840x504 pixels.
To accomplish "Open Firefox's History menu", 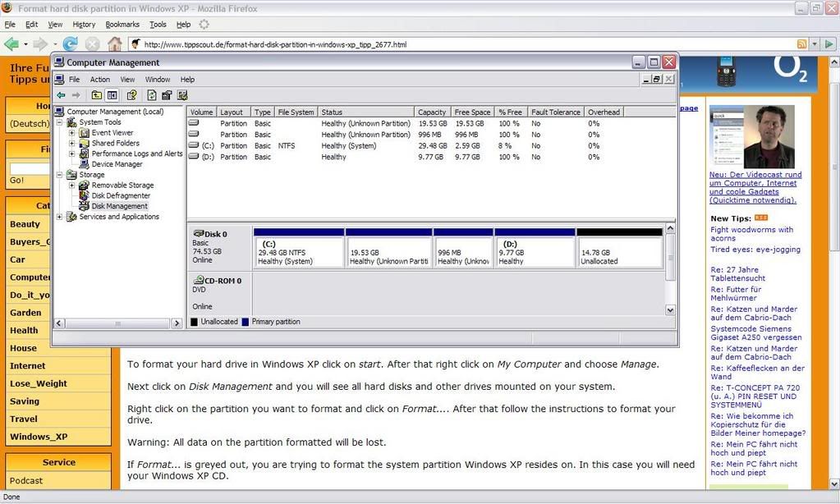I will pyautogui.click(x=84, y=24).
